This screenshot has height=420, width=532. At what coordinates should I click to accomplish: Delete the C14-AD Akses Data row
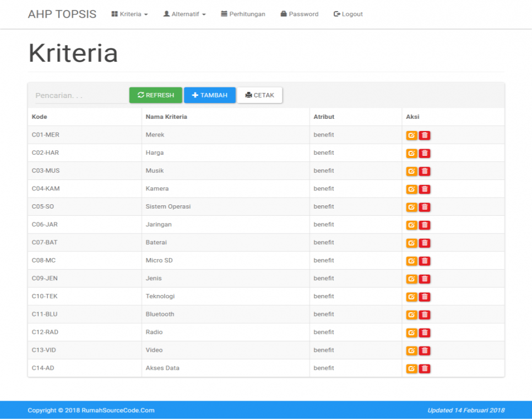point(425,369)
